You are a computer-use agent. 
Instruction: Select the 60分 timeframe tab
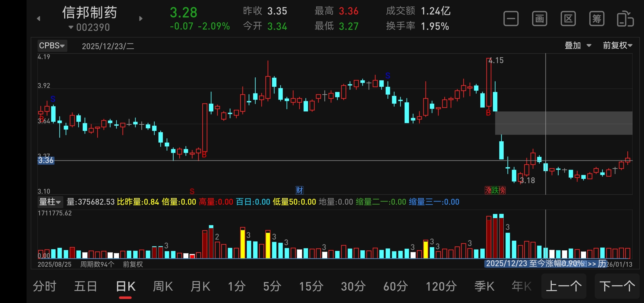[396, 286]
